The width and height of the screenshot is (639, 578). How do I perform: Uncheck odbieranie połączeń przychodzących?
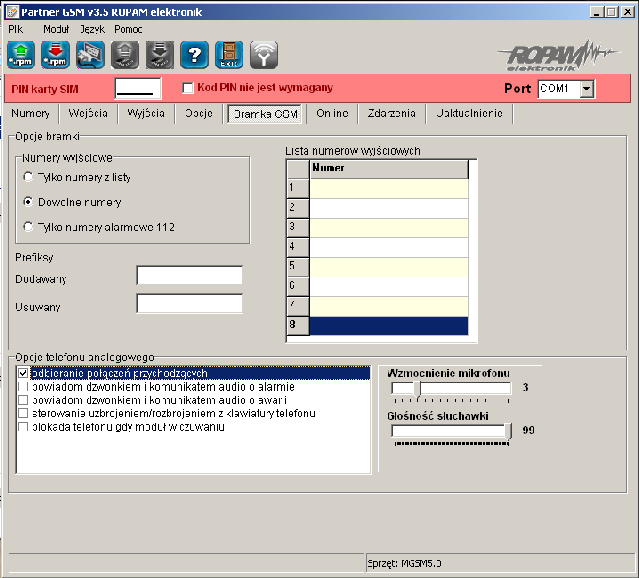pos(23,373)
